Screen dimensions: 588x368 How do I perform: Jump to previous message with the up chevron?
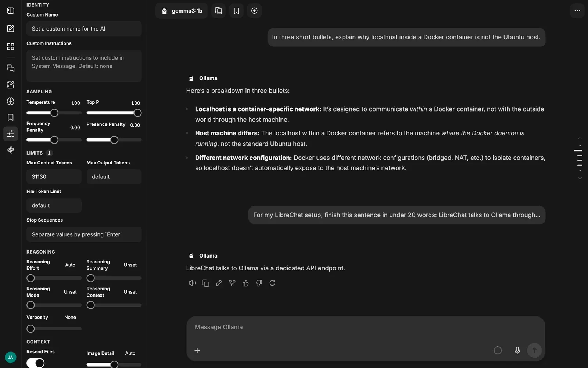pos(580,138)
